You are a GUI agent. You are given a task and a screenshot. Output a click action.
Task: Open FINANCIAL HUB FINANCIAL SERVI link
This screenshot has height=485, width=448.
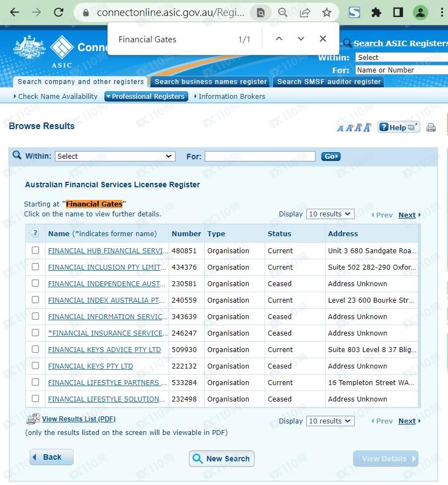[108, 251]
